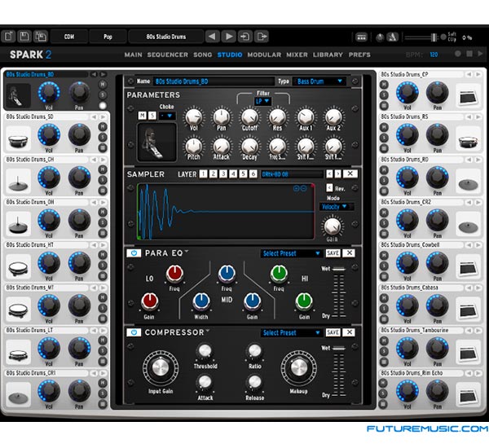
Task: Select the 80s Studio Drums_OH open hat image
Action: pyautogui.click(x=18, y=225)
